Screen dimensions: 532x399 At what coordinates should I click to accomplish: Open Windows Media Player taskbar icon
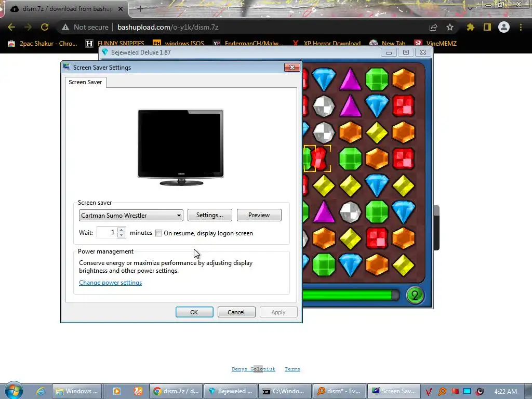[x=116, y=391]
